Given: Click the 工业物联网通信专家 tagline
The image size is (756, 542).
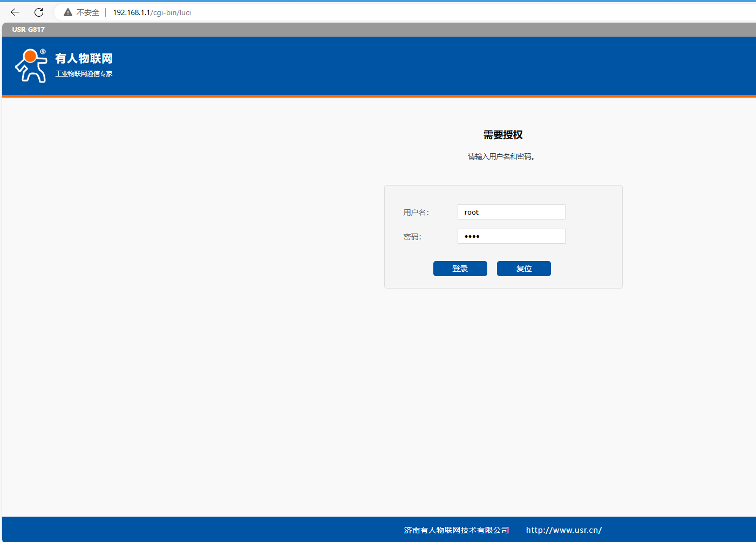Looking at the screenshot, I should tap(84, 74).
